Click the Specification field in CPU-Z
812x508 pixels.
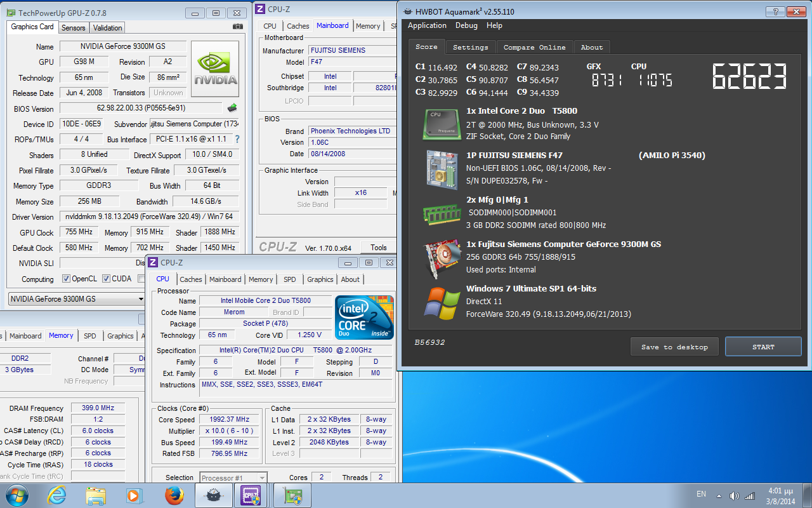pyautogui.click(x=296, y=350)
